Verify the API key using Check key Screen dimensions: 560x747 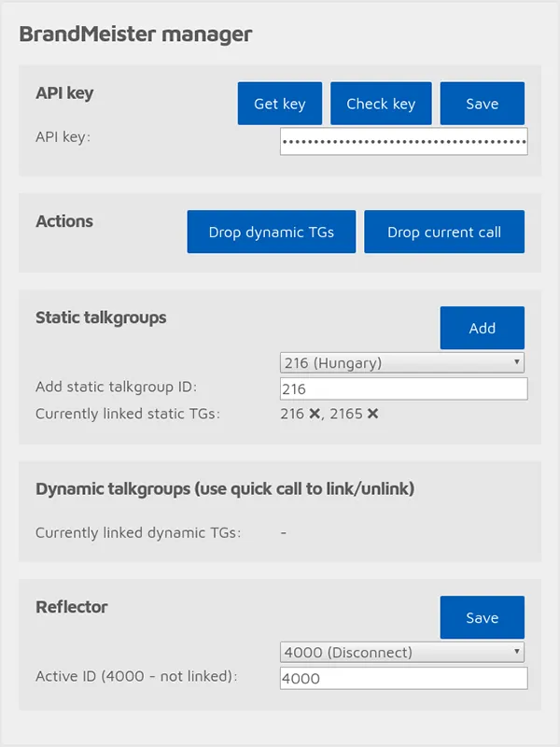coord(381,104)
